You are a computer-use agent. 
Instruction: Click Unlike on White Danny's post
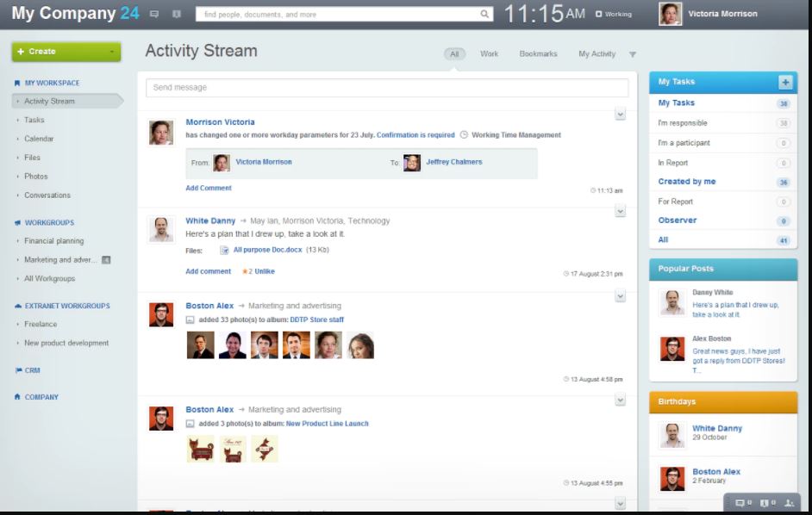(265, 271)
